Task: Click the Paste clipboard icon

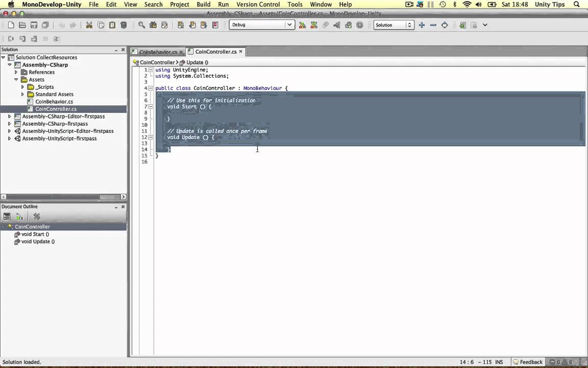Action: pos(112,25)
